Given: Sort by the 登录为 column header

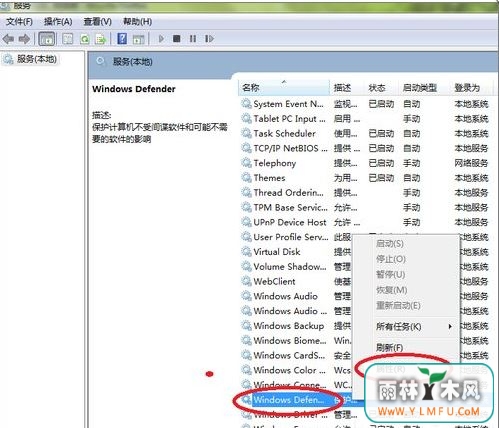Looking at the screenshot, I should coord(471,87).
